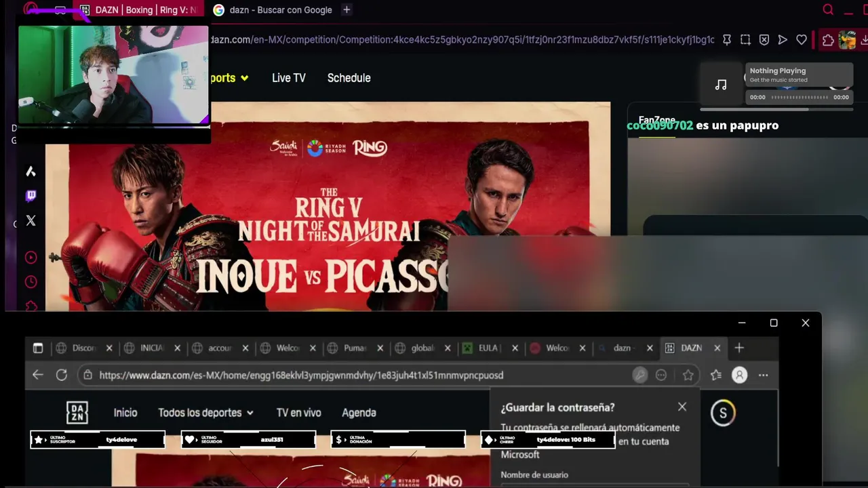Click the Inoue vs Picasso banner
This screenshot has height=488, width=868.
click(328, 206)
